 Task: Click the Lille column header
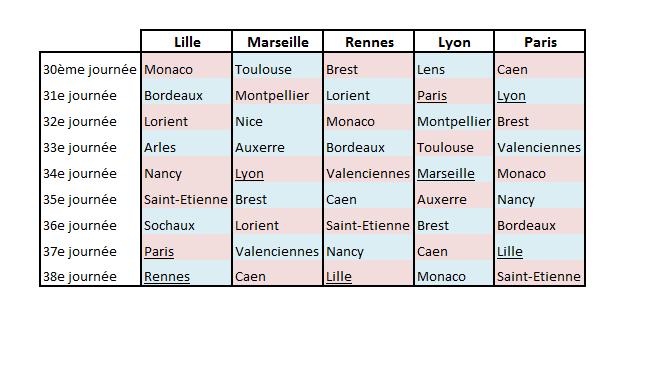[187, 42]
